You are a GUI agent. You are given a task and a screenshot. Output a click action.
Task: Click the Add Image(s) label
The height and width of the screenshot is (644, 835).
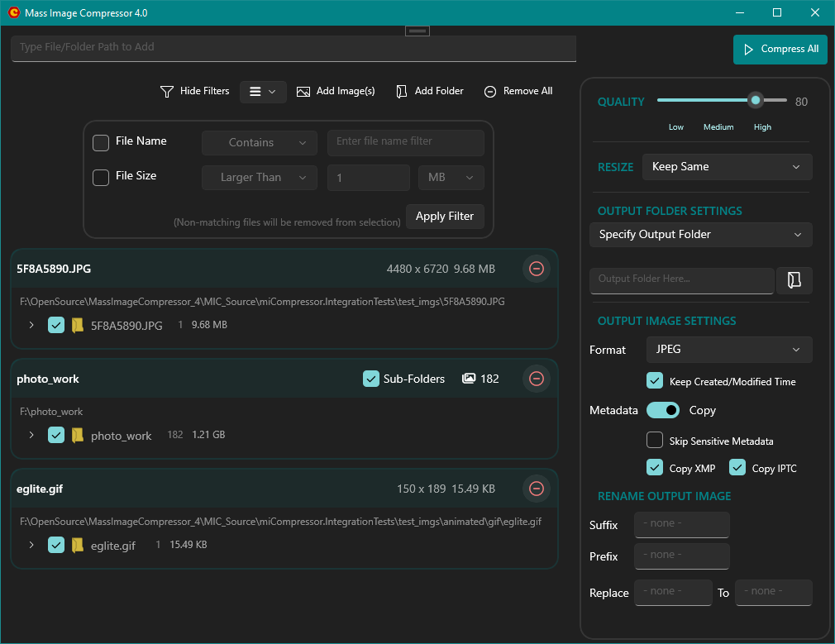coord(346,91)
